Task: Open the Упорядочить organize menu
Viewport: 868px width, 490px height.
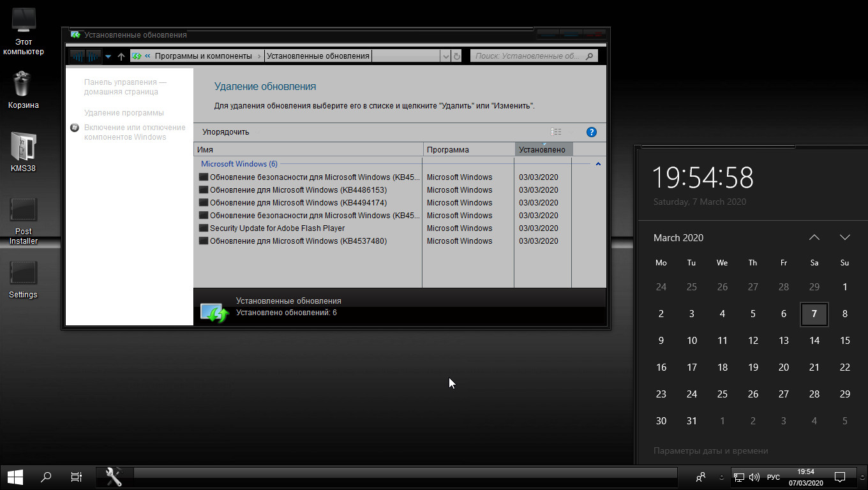Action: coord(226,132)
